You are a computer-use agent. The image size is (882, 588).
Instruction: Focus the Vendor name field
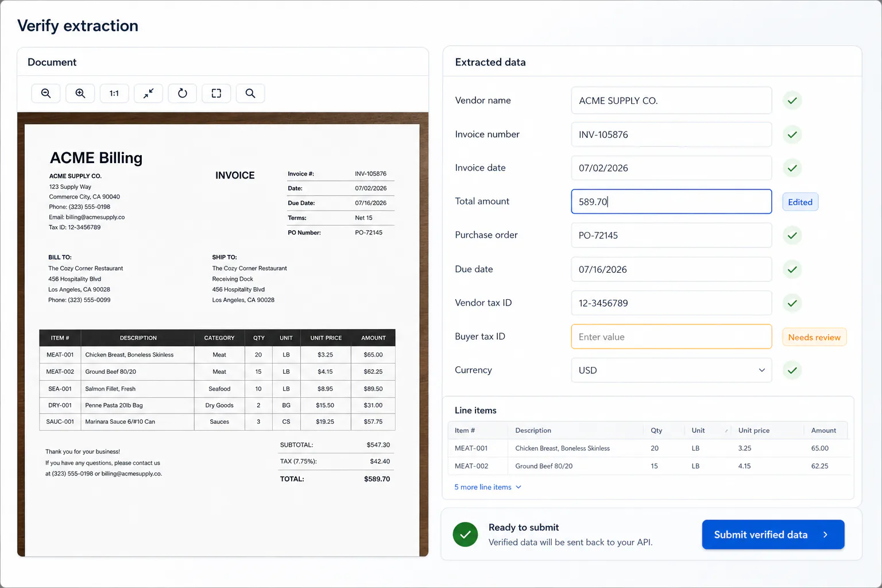(671, 100)
